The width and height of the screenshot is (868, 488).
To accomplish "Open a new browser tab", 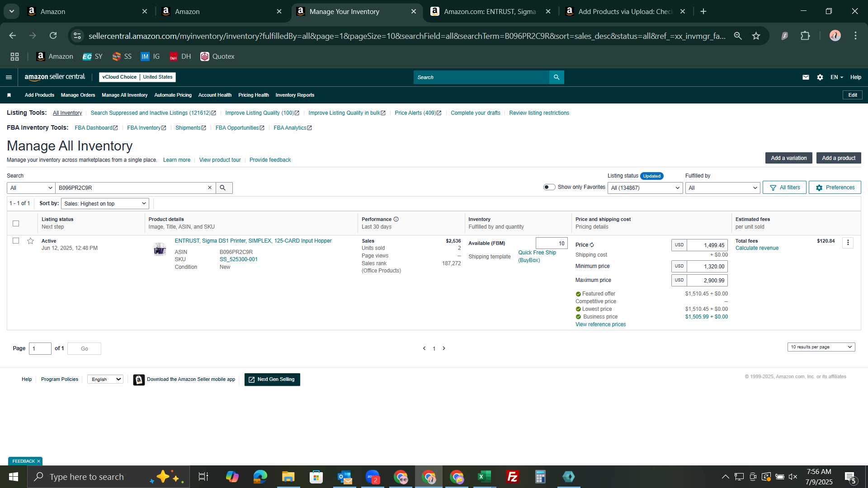I will (x=703, y=11).
